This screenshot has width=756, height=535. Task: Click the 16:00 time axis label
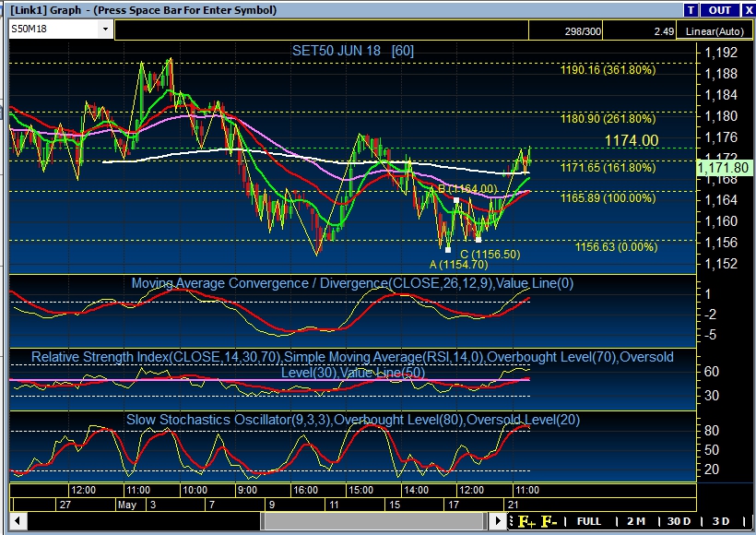[x=306, y=490]
